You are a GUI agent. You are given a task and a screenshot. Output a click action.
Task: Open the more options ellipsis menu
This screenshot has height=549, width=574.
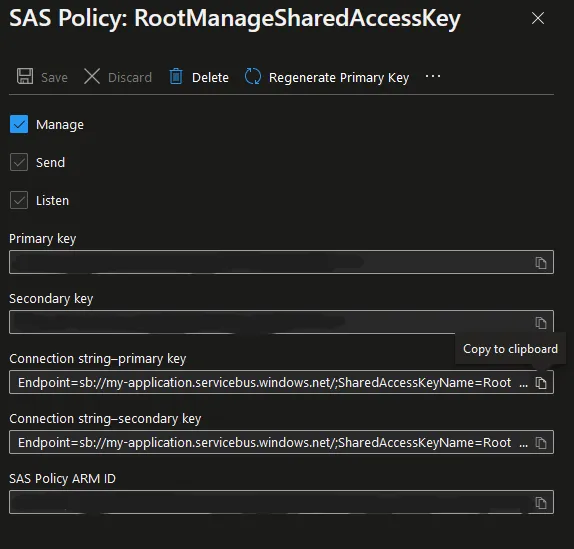(433, 76)
